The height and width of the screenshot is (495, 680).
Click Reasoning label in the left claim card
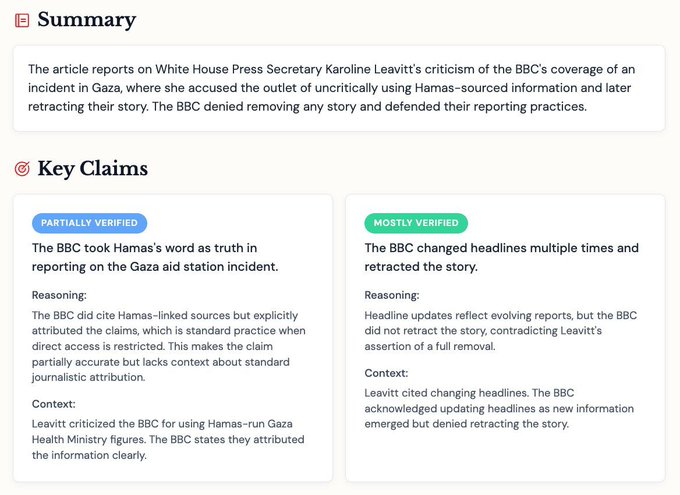(x=59, y=295)
